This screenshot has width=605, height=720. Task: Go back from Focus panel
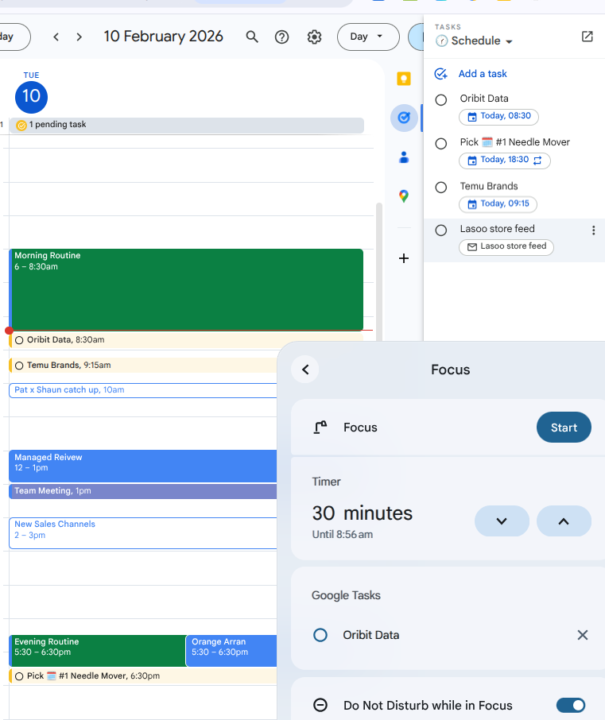[306, 370]
